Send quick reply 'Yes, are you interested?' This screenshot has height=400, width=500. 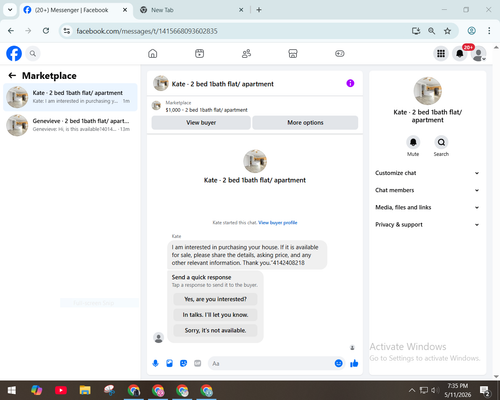coord(215,299)
